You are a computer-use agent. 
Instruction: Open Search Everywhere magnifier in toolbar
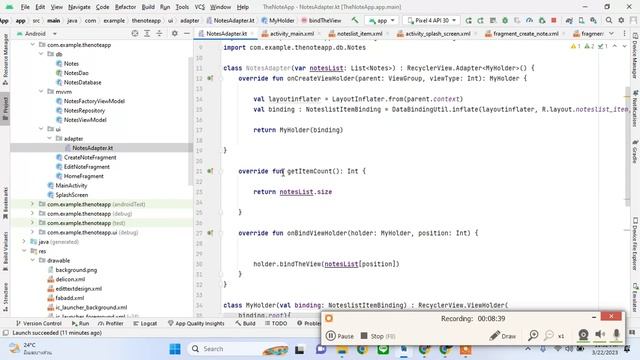(x=609, y=20)
